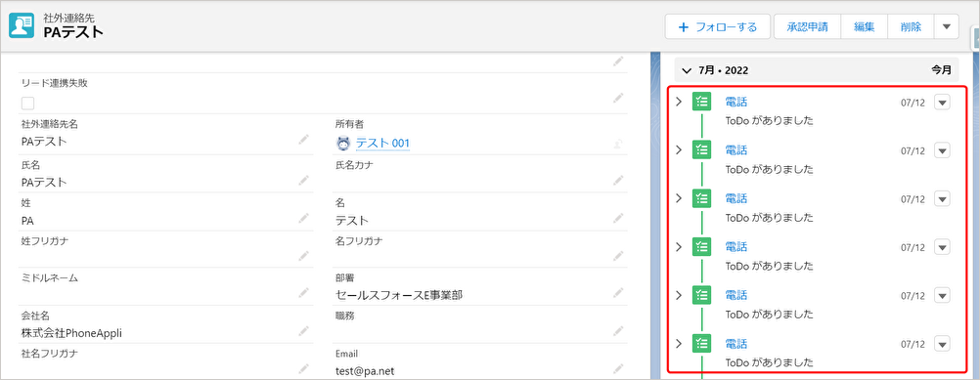Open action menu of the last 電話 entry
Image resolution: width=980 pixels, height=380 pixels.
[943, 344]
